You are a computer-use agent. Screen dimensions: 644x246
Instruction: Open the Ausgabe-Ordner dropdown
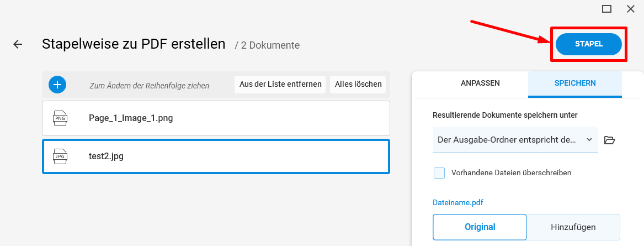click(515, 140)
